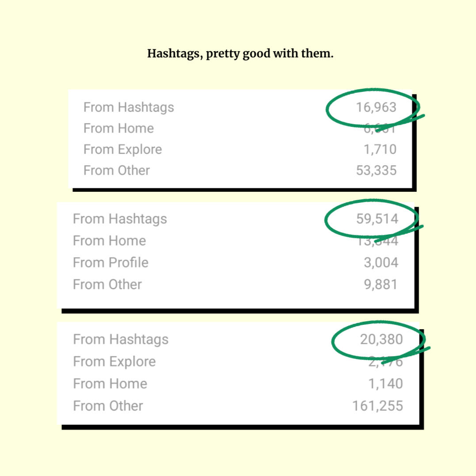Click From Explore in the first card
This screenshot has height=476, width=476.
(x=122, y=149)
